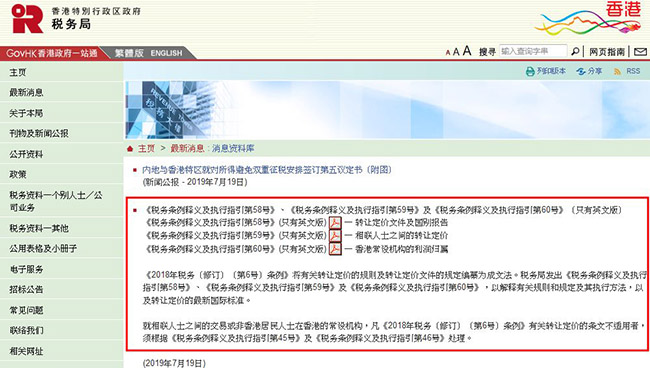The width and height of the screenshot is (650, 368).
Task: Switch to 繁體版 language tab
Action: click(129, 53)
